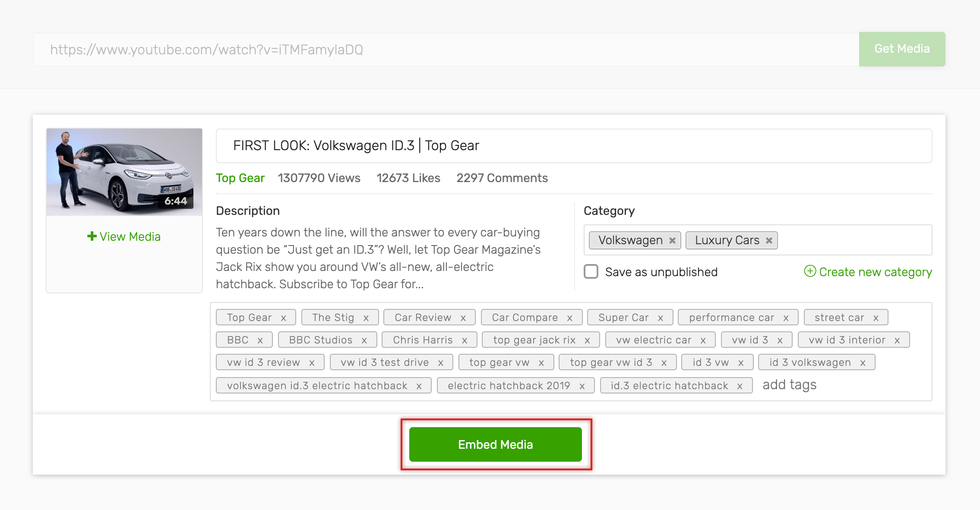Remove the 'id 3 vw' tag
This screenshot has height=510, width=980.
741,363
